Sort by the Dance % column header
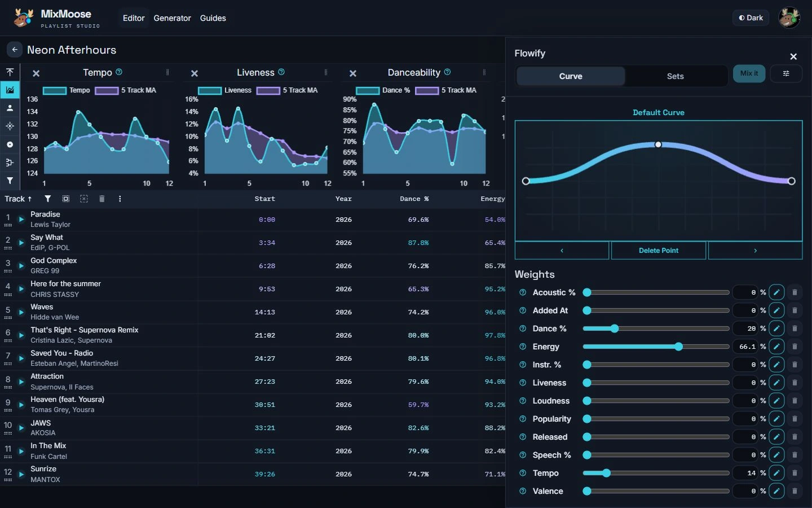The height and width of the screenshot is (508, 812). click(x=414, y=199)
